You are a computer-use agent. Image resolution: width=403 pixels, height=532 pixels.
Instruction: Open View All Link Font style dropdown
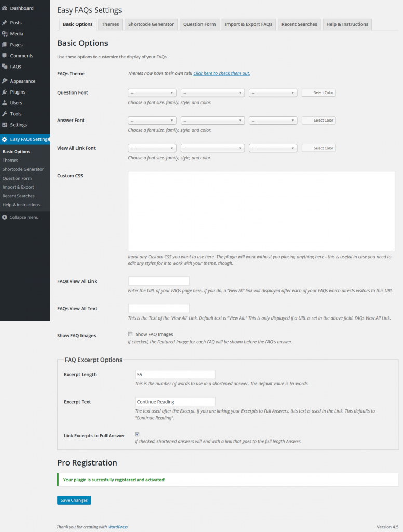click(273, 148)
